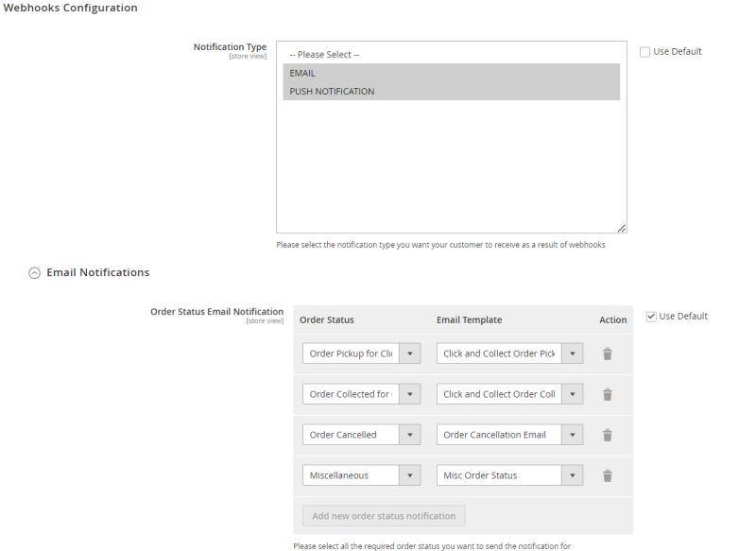Viewport: 756px width, 551px height.
Task: Open Order Cancellation Email template dropdown
Action: pyautogui.click(x=509, y=435)
